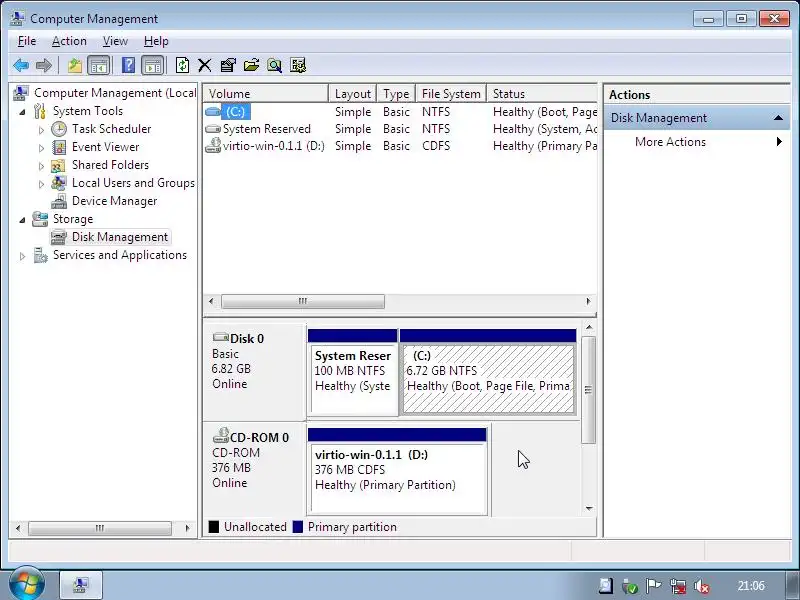Click the Task Scheduler clock icon
Screen dimensions: 800x600
[x=59, y=129]
